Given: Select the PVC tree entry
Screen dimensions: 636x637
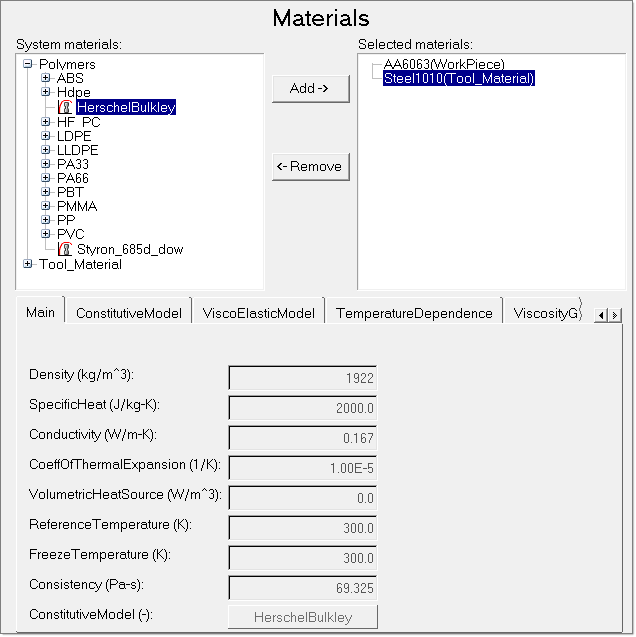Looking at the screenshot, I should click(71, 234).
